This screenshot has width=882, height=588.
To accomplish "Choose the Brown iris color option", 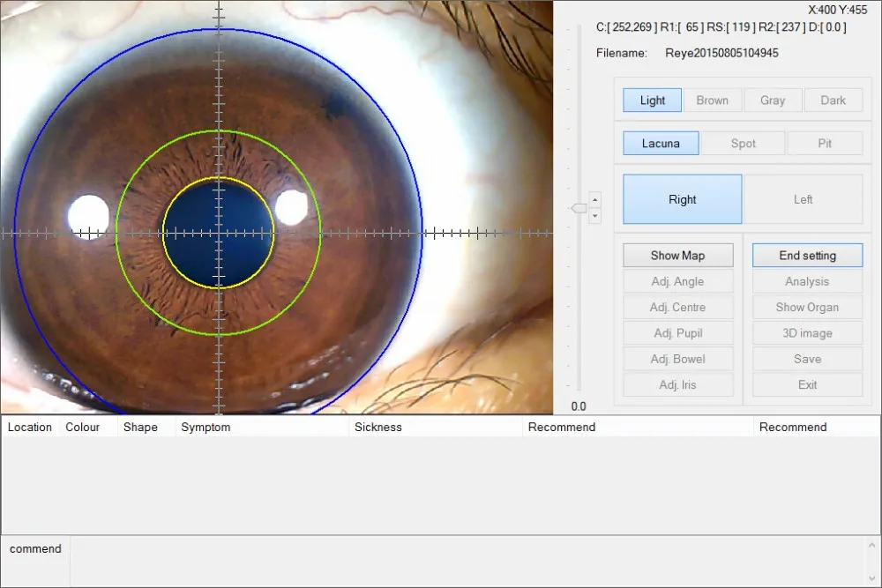I will pyautogui.click(x=712, y=100).
